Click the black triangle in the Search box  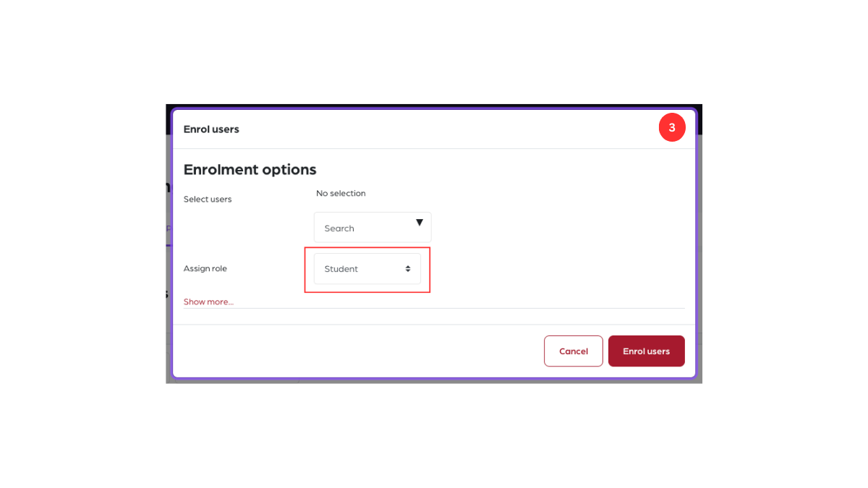pyautogui.click(x=419, y=223)
